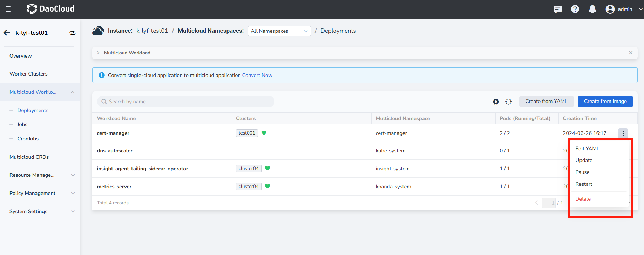This screenshot has height=255, width=644.
Task: Focus the Search by name field
Action: pyautogui.click(x=186, y=102)
